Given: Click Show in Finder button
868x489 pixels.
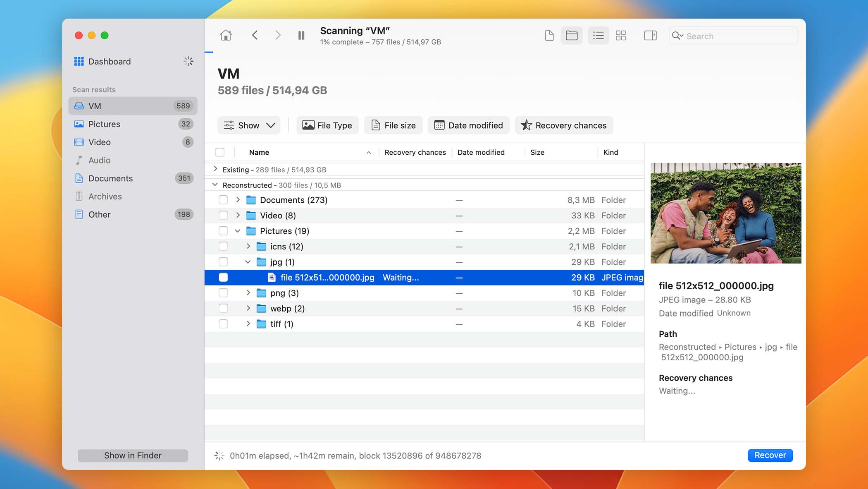Looking at the screenshot, I should 133,455.
